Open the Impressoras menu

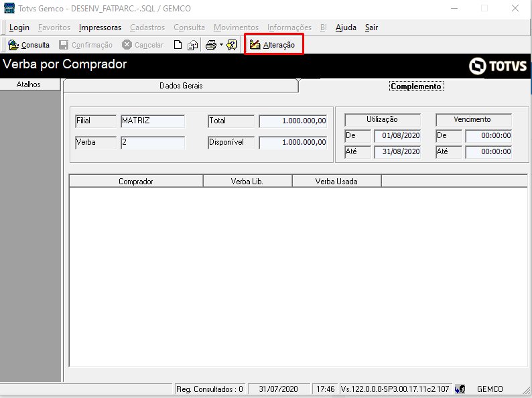click(100, 27)
